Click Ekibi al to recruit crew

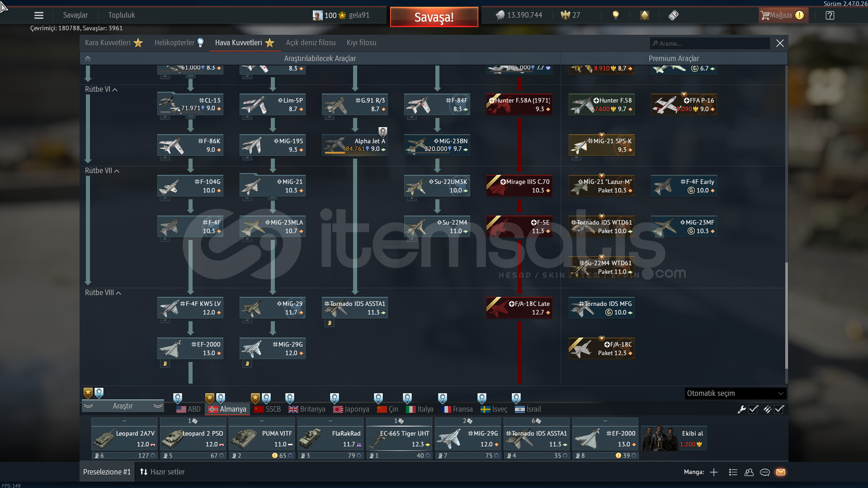point(674,438)
